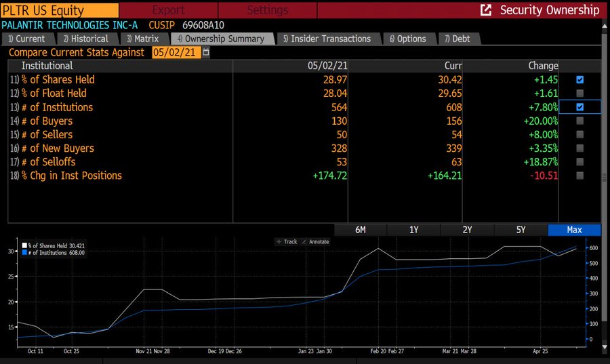Viewport: 610px width, 364px height.
Task: Check the % of Float Held checkbox
Action: (579, 94)
